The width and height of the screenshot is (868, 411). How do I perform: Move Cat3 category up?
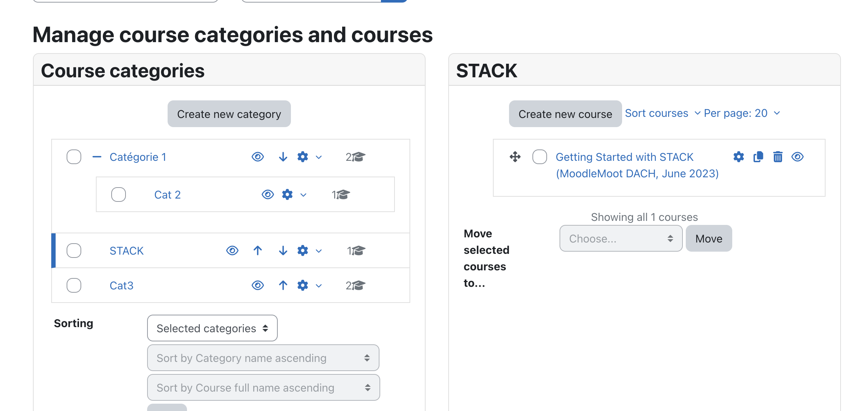pyautogui.click(x=283, y=285)
